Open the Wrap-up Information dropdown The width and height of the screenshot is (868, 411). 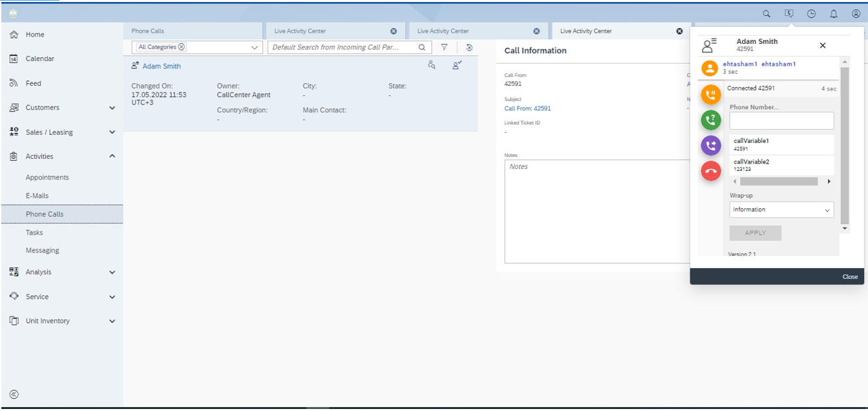781,209
